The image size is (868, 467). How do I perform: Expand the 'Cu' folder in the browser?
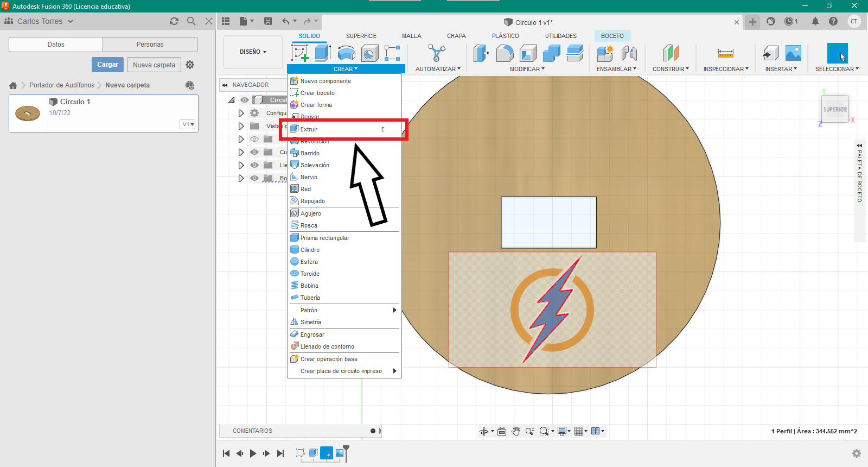(241, 152)
